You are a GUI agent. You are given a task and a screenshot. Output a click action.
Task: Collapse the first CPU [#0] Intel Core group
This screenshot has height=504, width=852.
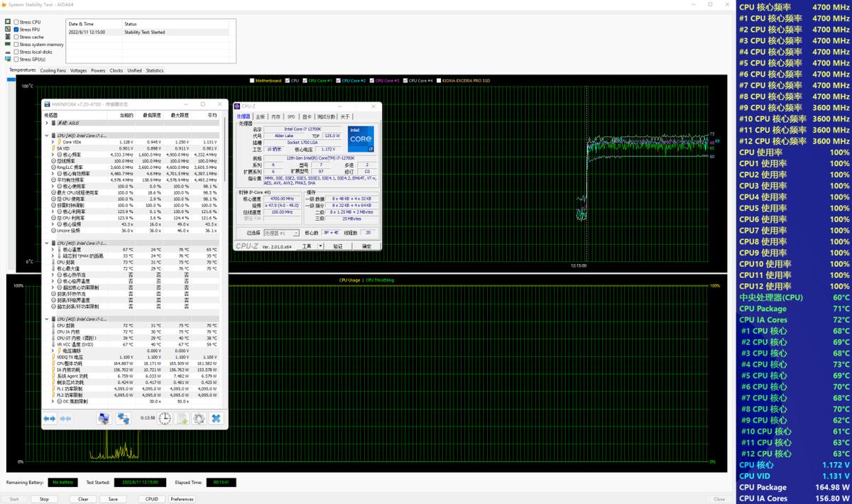coord(47,135)
